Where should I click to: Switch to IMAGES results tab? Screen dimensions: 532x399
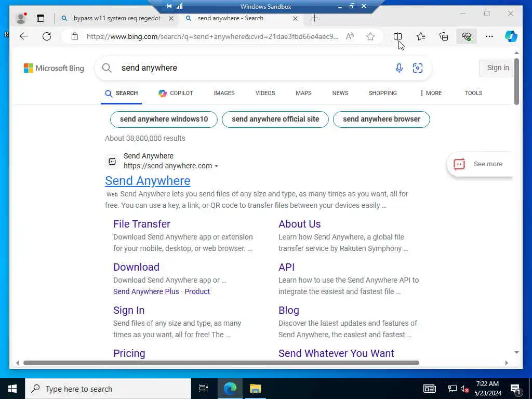click(224, 93)
